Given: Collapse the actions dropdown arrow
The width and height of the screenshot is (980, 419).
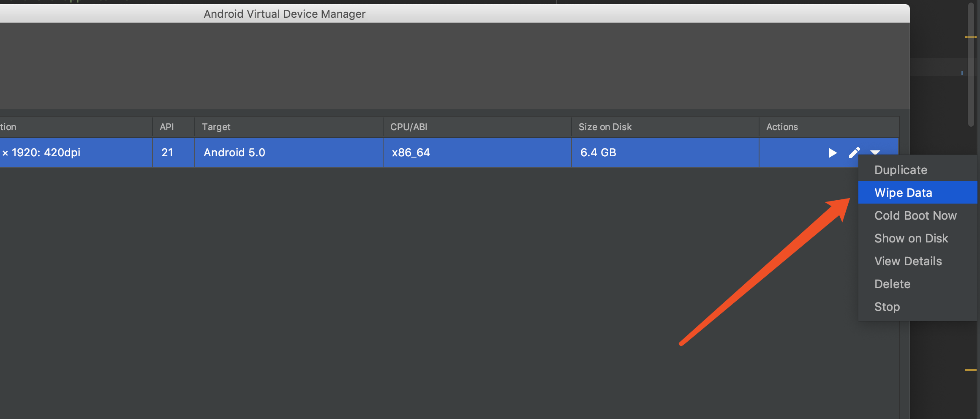Looking at the screenshot, I should (x=875, y=152).
